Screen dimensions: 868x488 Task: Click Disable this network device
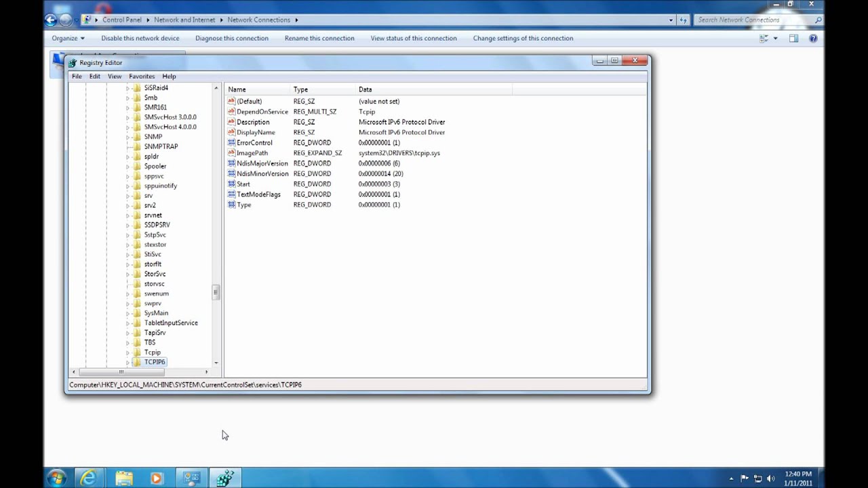point(140,38)
